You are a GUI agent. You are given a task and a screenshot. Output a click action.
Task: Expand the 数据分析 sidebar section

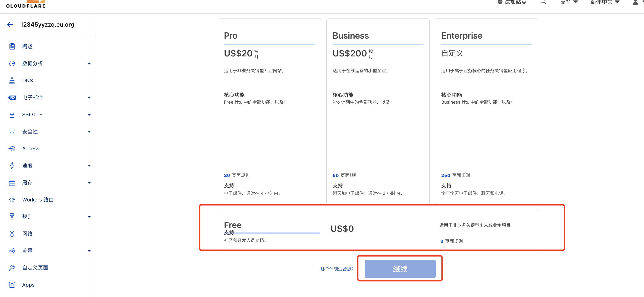tap(89, 63)
